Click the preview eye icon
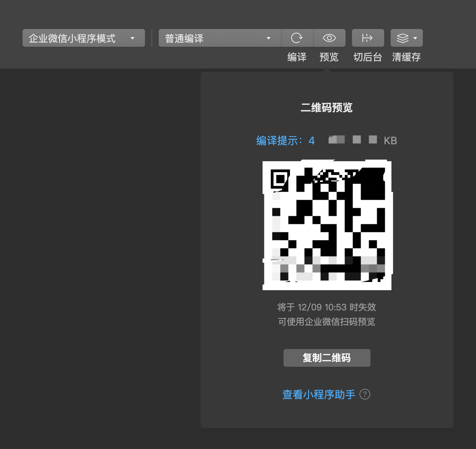The width and height of the screenshot is (476, 449). click(329, 38)
